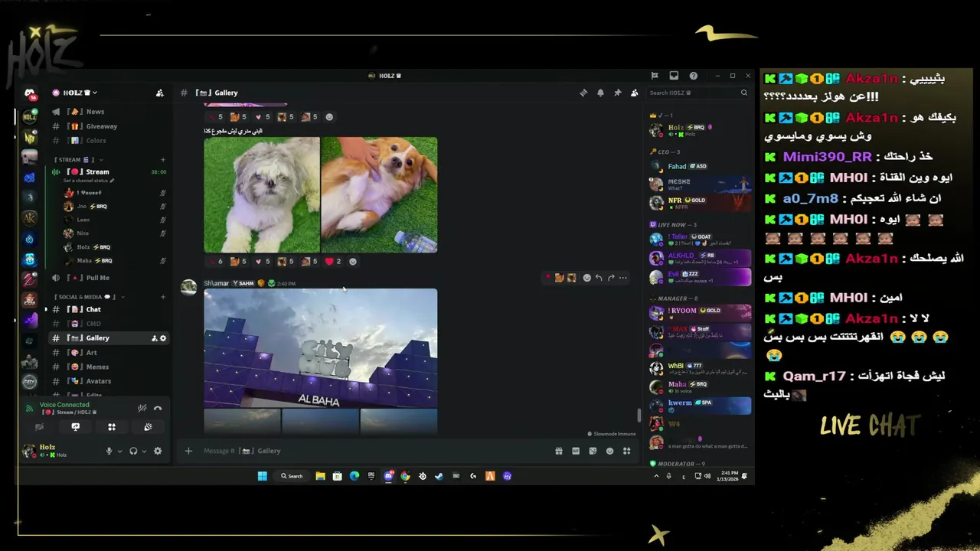Open Gallery channel settings gear

point(162,337)
